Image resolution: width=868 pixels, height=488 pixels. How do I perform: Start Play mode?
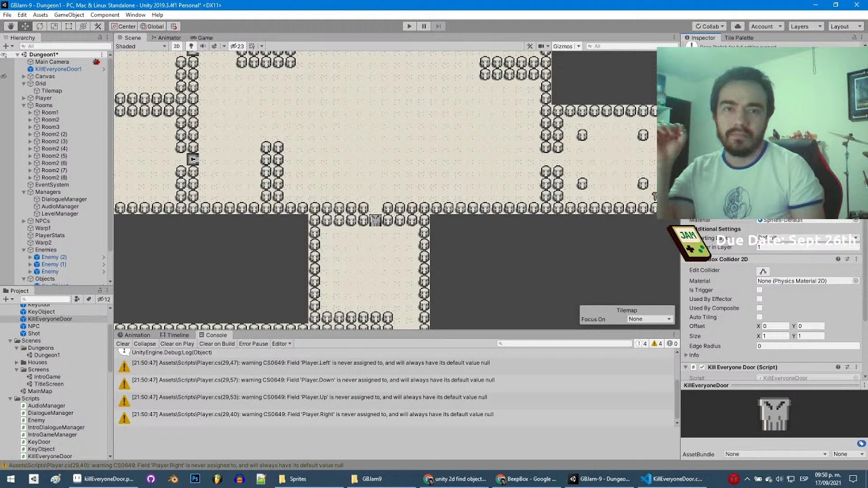click(x=409, y=26)
